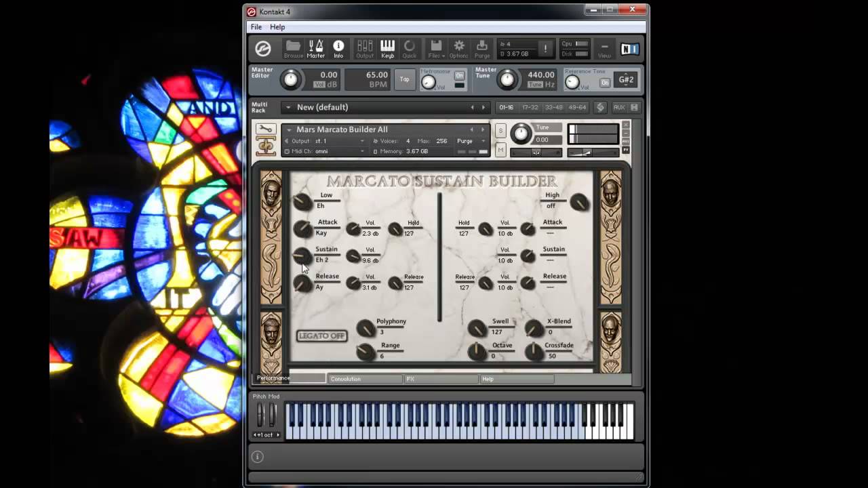868x488 pixels.
Task: Select the 33-48 rack page button
Action: tap(553, 107)
